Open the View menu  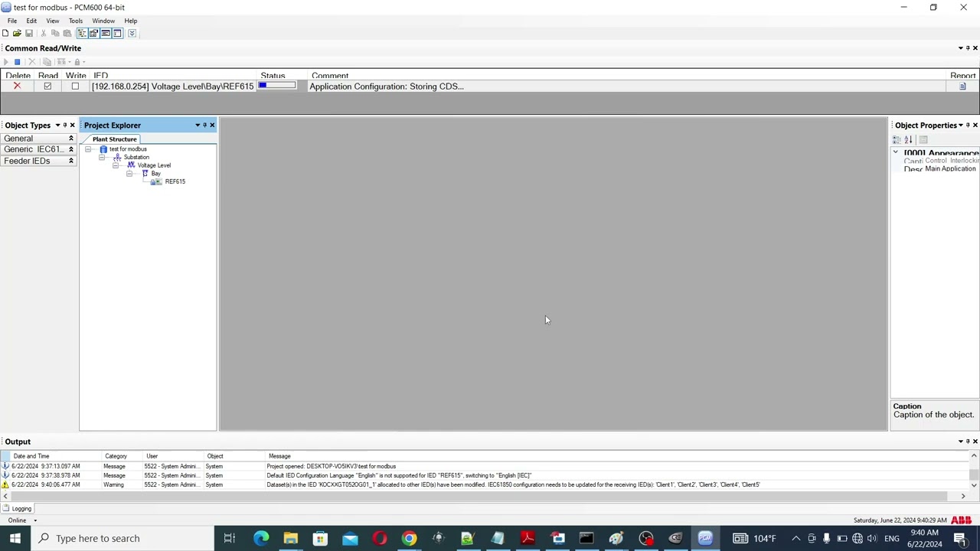click(53, 21)
